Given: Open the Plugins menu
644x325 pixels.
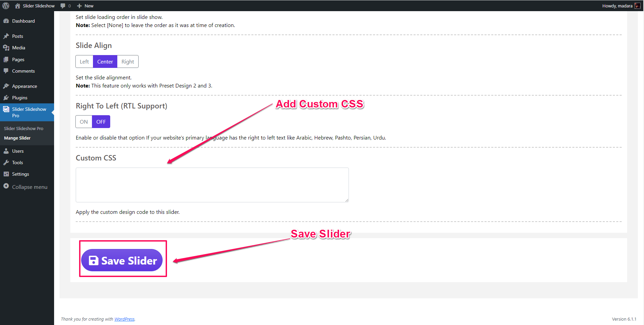Looking at the screenshot, I should coord(27,98).
